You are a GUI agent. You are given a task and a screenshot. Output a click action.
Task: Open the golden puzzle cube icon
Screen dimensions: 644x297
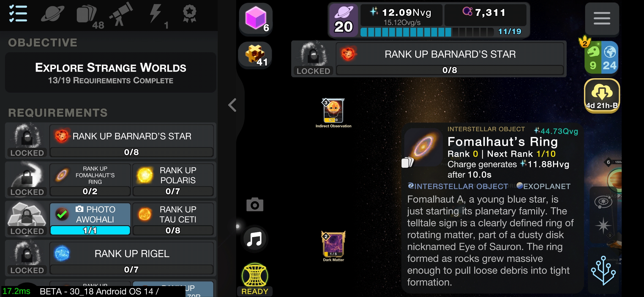[x=255, y=54]
